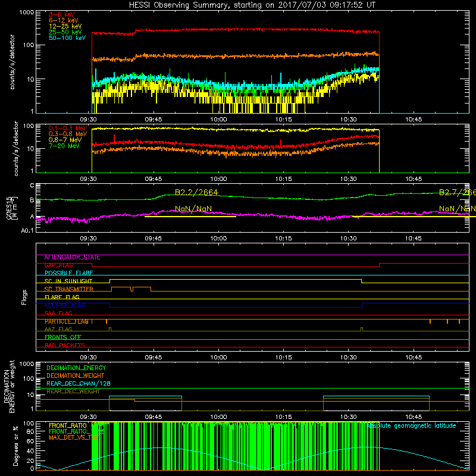
Task: Select the red 3-6 keV legend label
Action: (62, 14)
